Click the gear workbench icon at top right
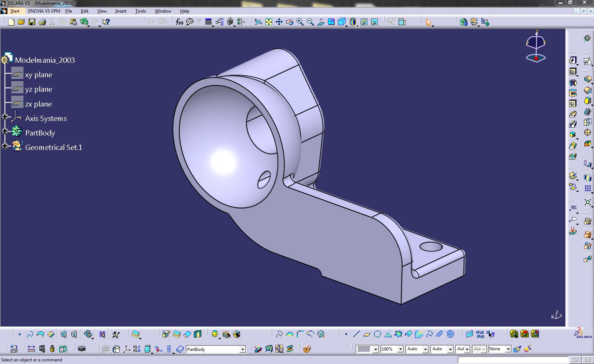The height and width of the screenshot is (364, 594). [587, 38]
